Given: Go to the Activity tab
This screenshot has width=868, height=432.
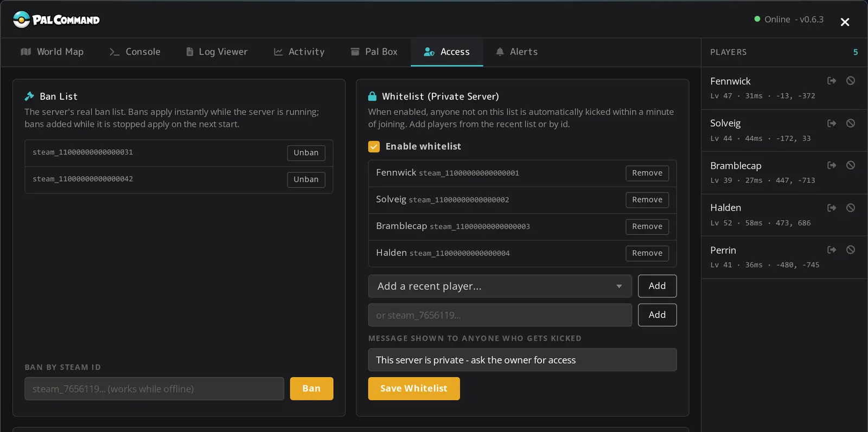Looking at the screenshot, I should pyautogui.click(x=299, y=52).
